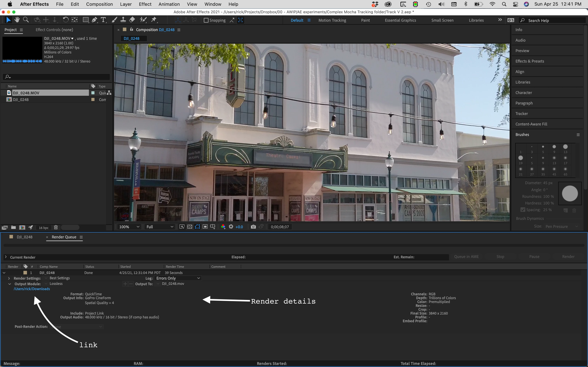Open the 100% magnification dropdown
Screen dimensions: 588x367
[x=129, y=227]
